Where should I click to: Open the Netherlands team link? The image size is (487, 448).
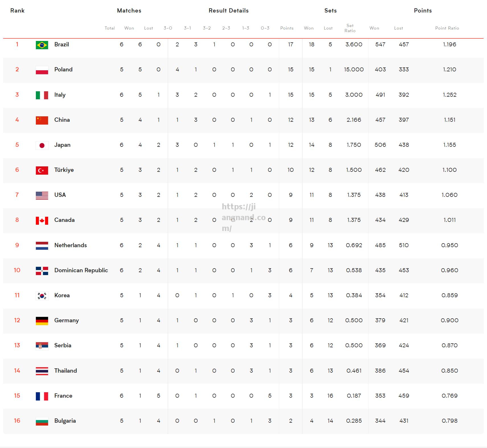click(71, 245)
